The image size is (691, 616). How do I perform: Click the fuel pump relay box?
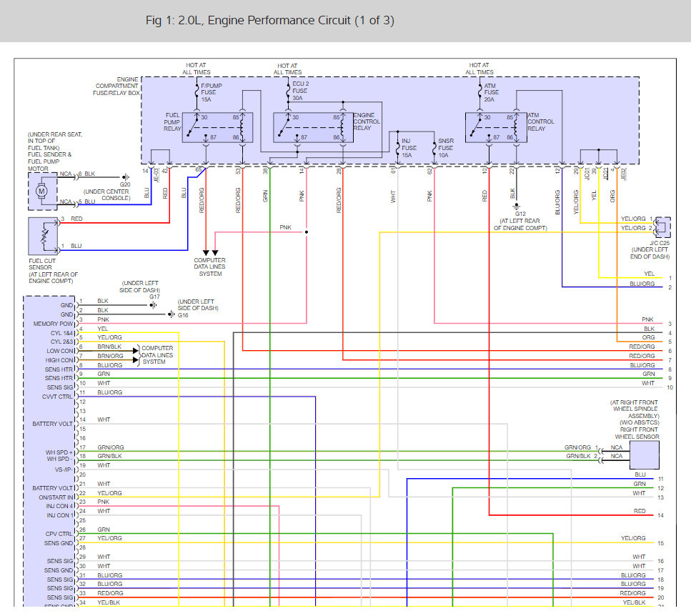click(x=218, y=127)
